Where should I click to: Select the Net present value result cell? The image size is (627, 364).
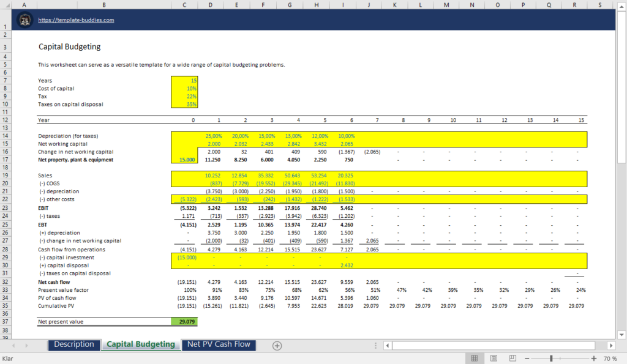pyautogui.click(x=184, y=321)
